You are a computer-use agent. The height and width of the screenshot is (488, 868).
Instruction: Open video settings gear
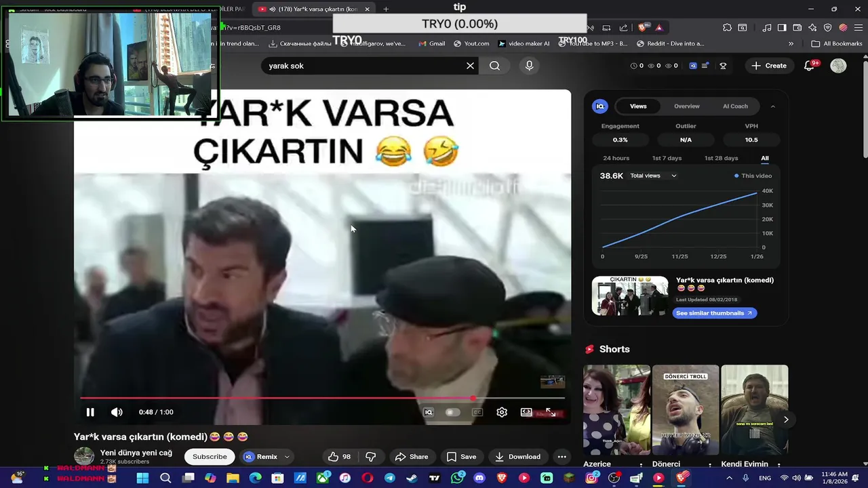pyautogui.click(x=502, y=412)
